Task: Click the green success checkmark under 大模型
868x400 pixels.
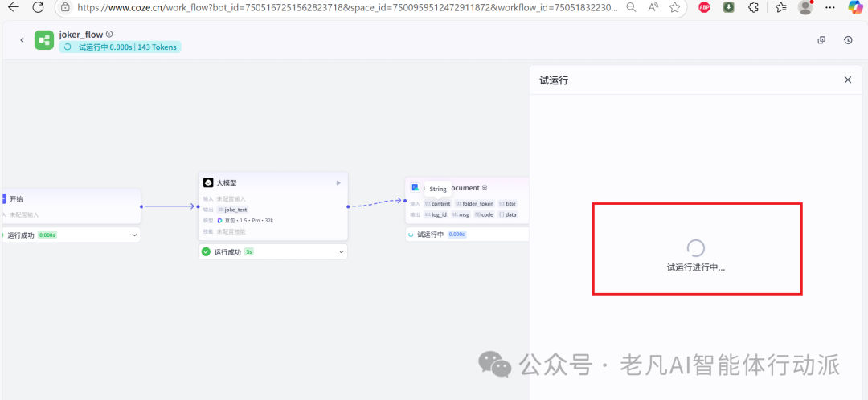Action: pyautogui.click(x=206, y=251)
